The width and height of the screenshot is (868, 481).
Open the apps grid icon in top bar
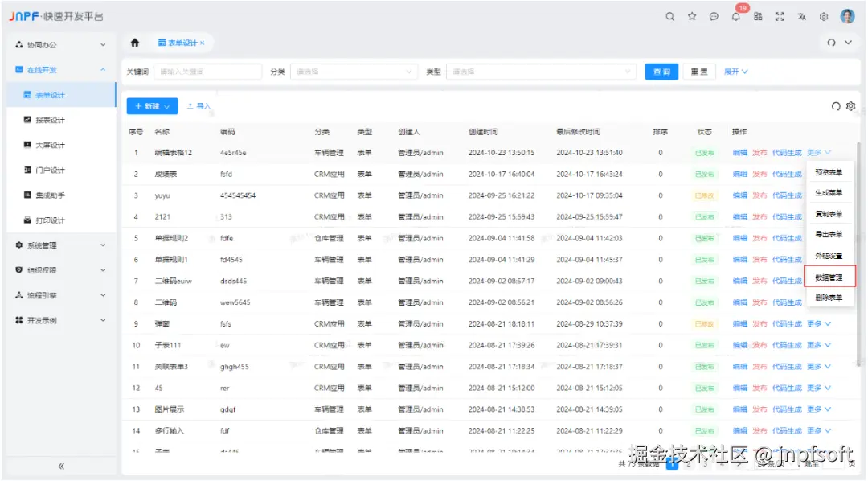pos(756,16)
